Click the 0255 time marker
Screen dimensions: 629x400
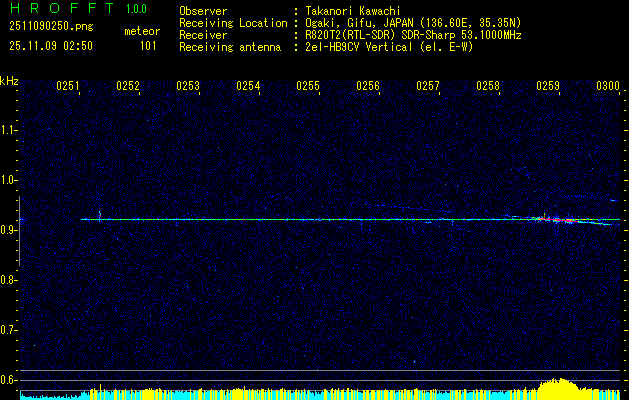click(x=308, y=87)
